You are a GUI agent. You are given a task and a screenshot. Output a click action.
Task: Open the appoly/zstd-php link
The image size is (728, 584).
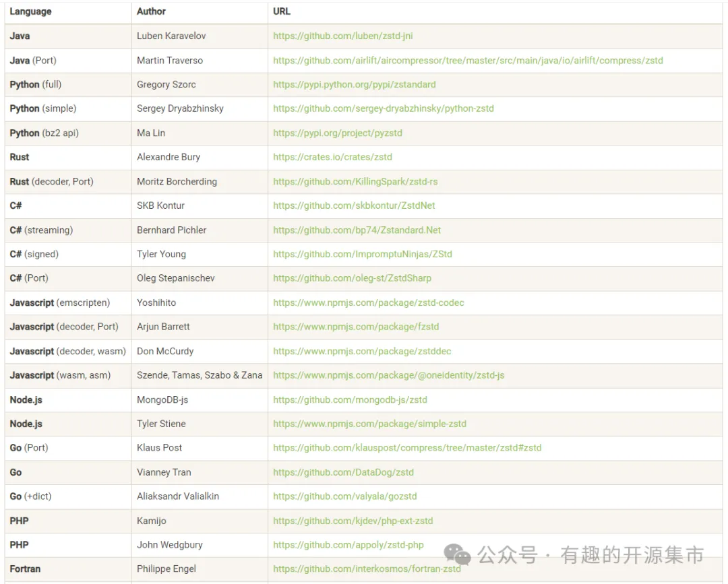pyautogui.click(x=348, y=545)
